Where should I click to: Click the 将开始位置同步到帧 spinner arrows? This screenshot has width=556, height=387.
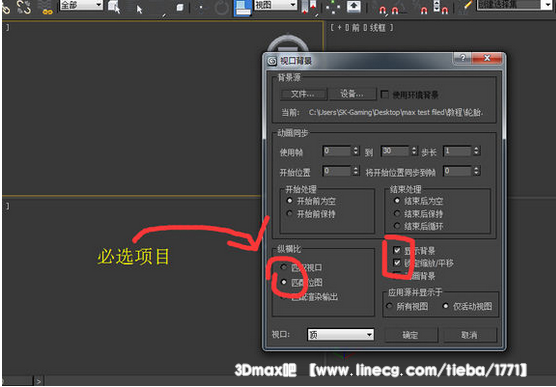pyautogui.click(x=476, y=171)
